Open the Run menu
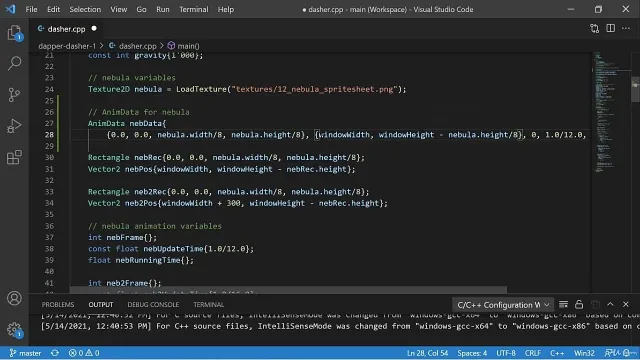640x360 pixels. tap(163, 9)
